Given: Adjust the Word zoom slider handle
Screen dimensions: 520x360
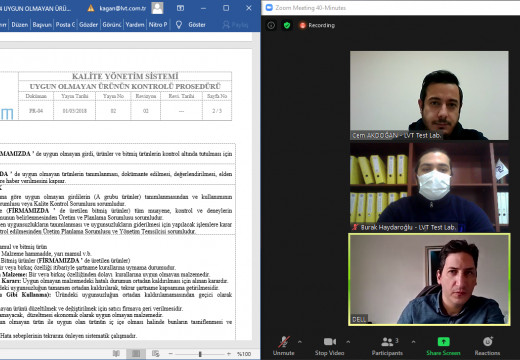Looking at the screenshot, I should pyautogui.click(x=200, y=354).
